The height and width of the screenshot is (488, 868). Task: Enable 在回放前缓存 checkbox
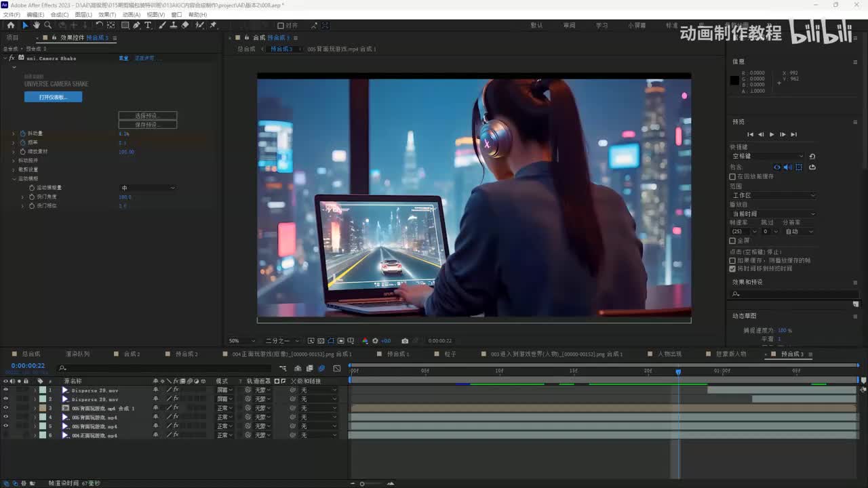pyautogui.click(x=732, y=176)
